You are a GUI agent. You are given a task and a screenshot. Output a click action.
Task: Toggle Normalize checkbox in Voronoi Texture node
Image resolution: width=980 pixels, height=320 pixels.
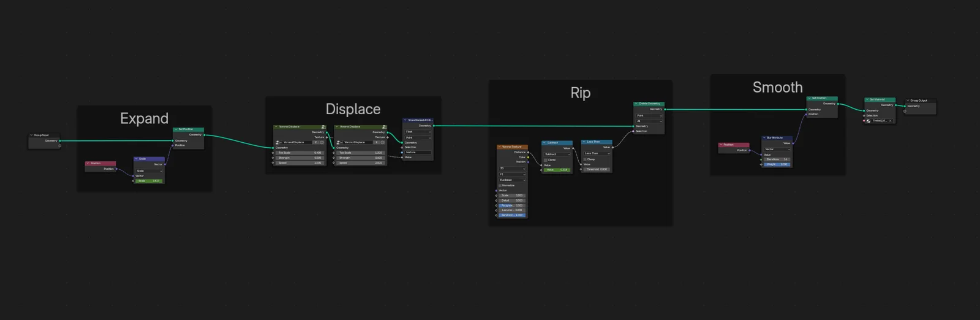click(500, 185)
